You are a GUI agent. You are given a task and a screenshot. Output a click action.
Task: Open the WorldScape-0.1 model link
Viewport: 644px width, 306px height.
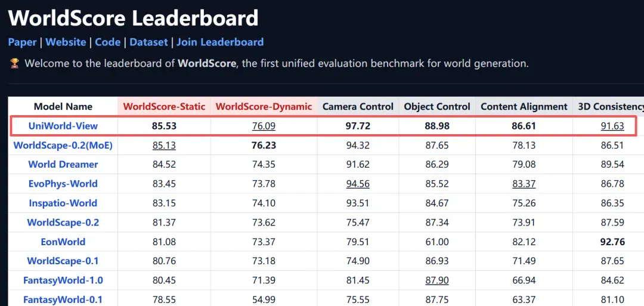click(x=63, y=261)
